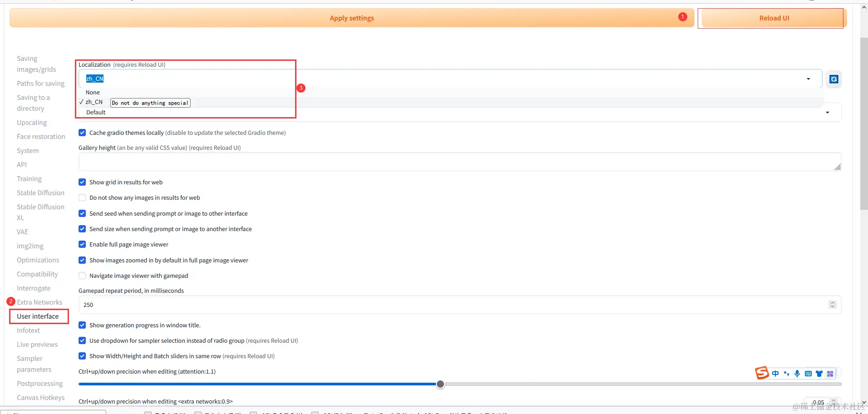Toggle Show generation progress in window title

[x=82, y=325]
